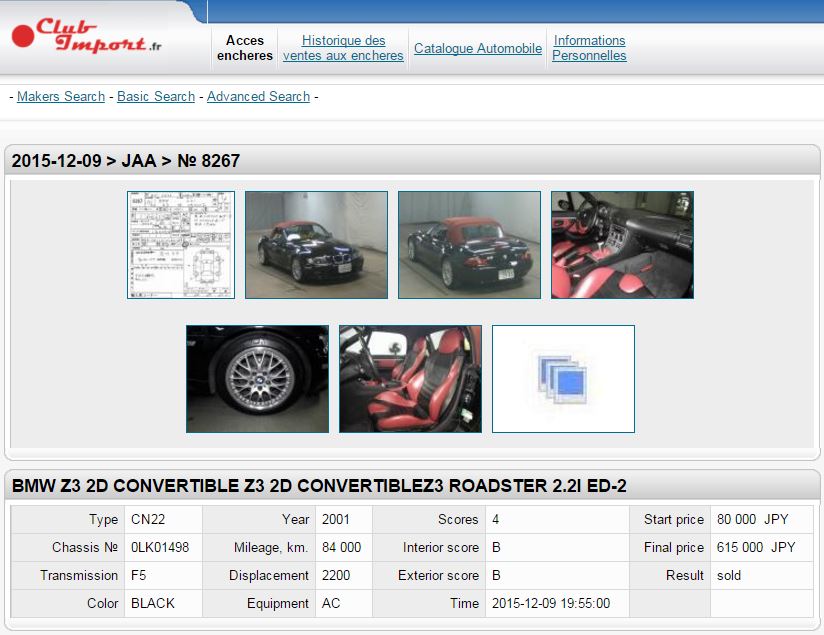Click the Makers Search link
The image size is (824, 635).
point(61,97)
